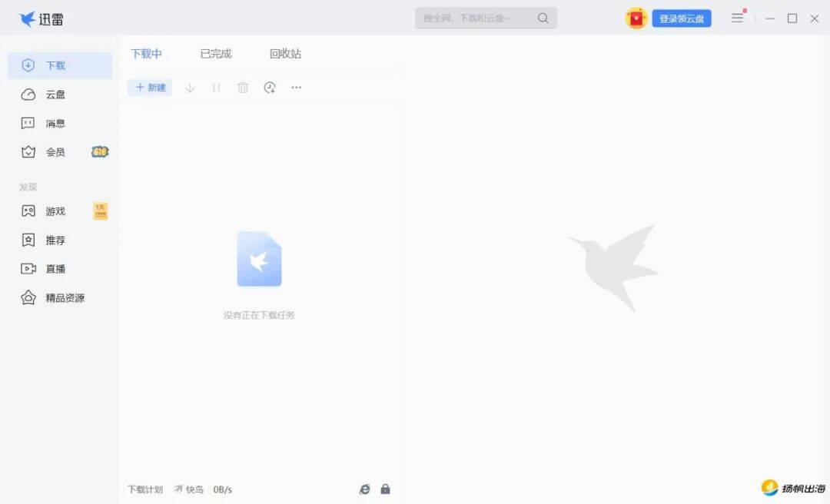Toggle the 快鸟 speed-up option

[188, 489]
